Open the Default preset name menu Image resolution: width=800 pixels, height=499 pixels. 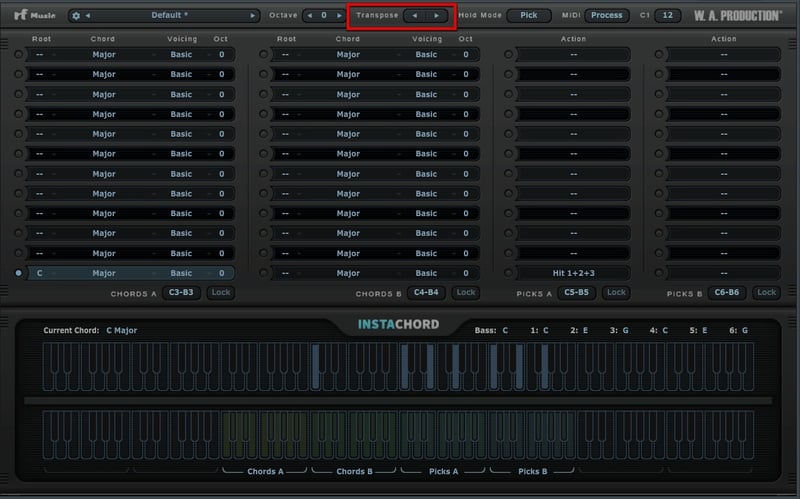(169, 15)
